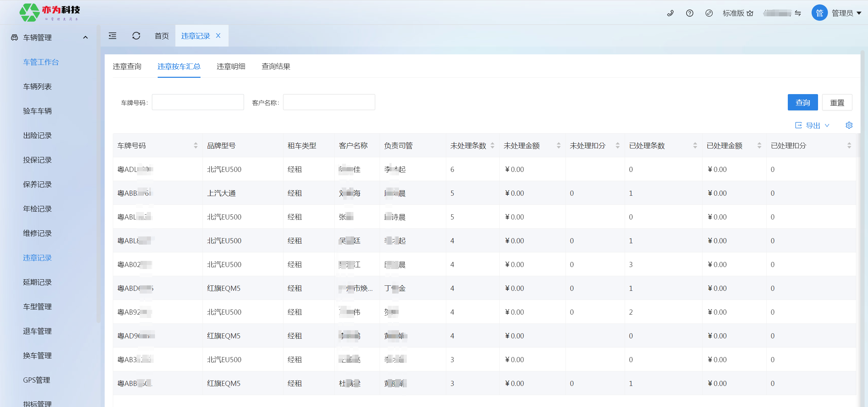Focus the 车牌号码 input field
Viewport: 868px width, 407px height.
click(x=198, y=102)
